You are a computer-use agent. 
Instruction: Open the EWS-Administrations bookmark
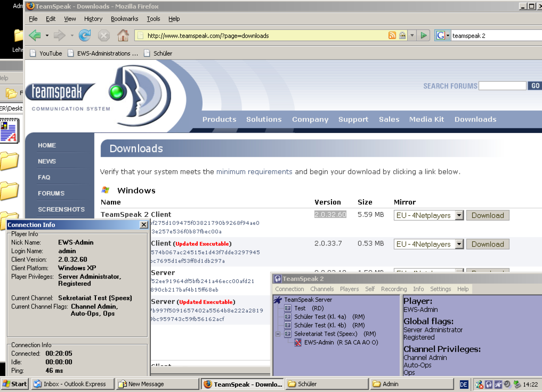point(103,53)
